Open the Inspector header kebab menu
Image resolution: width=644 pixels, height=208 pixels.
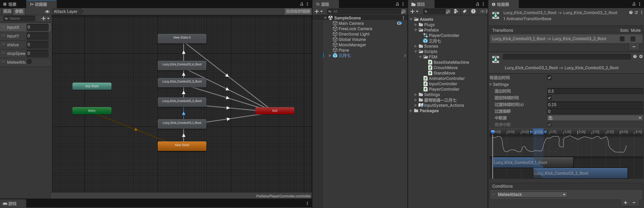point(641,12)
